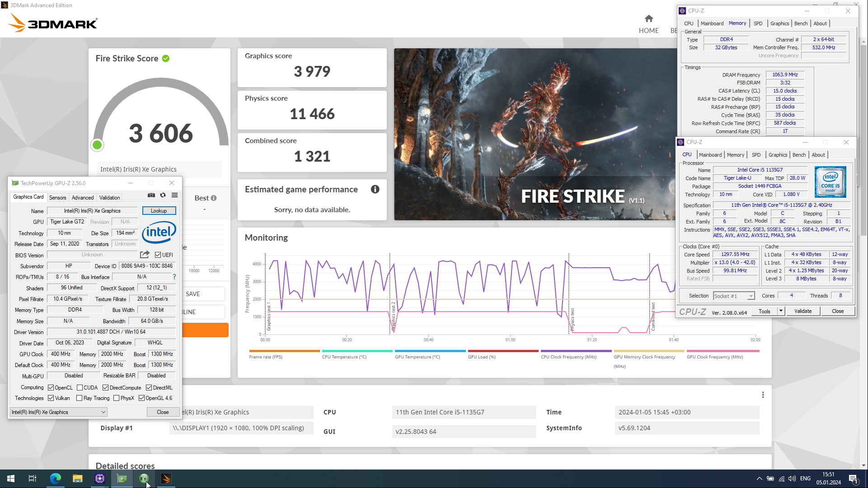Click the 3DMark Home icon
The width and height of the screenshot is (868, 488).
point(649,19)
